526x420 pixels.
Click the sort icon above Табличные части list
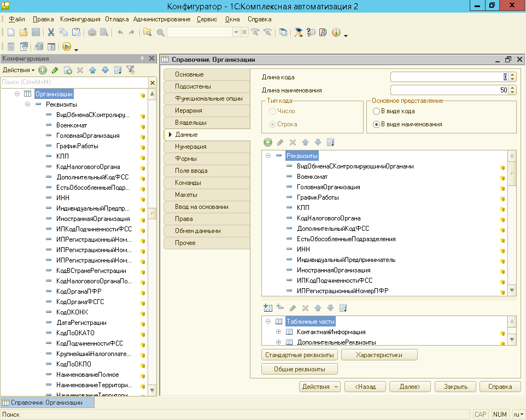click(343, 308)
